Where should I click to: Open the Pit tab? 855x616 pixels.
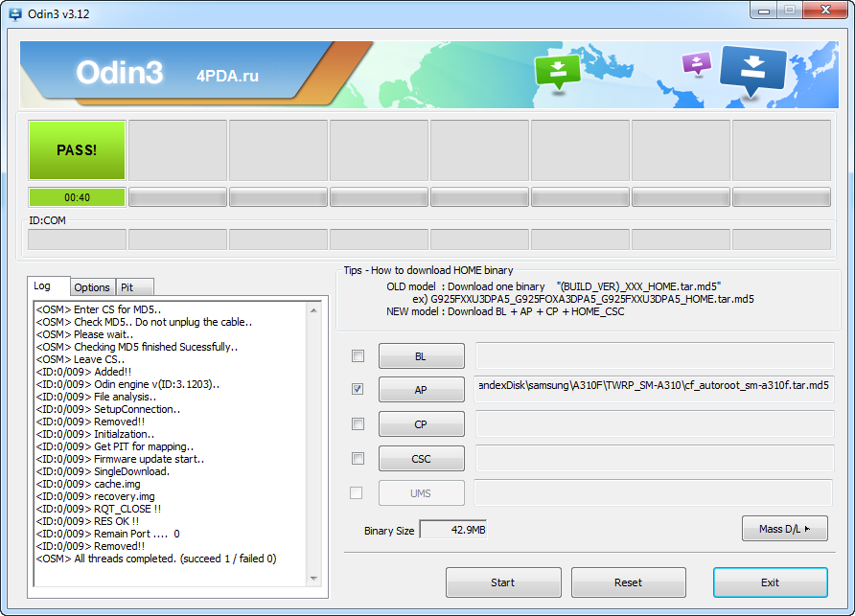pos(127,287)
